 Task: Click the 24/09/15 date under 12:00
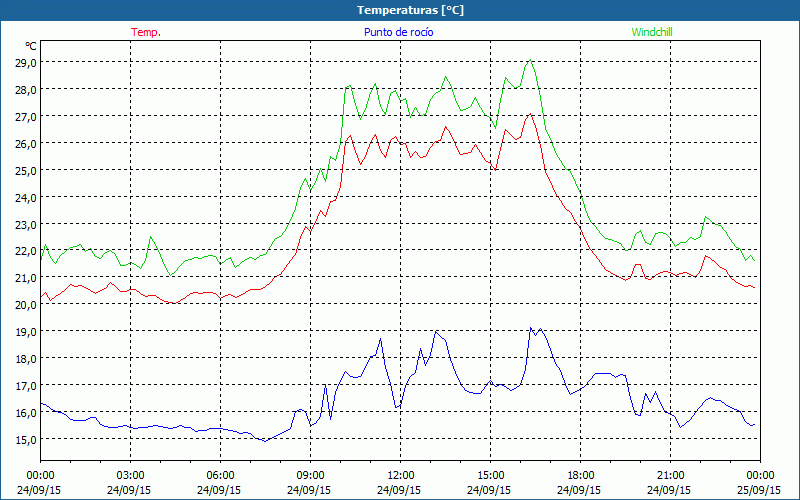(x=399, y=490)
